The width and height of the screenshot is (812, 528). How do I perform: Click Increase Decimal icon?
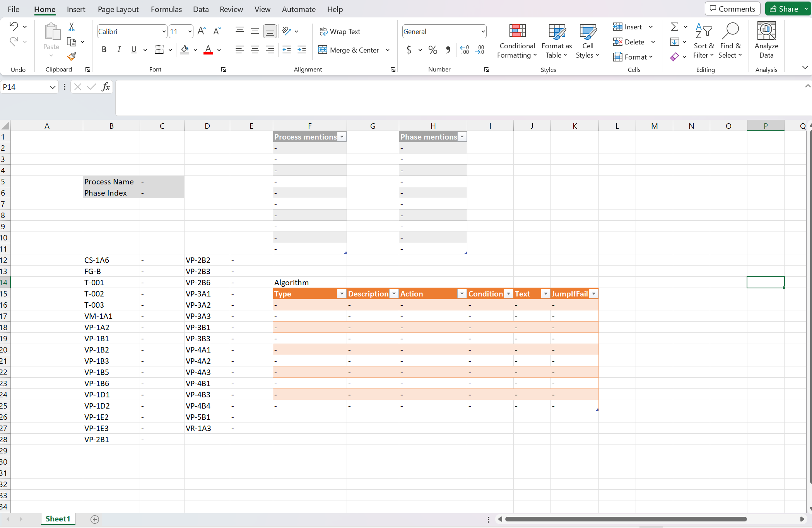click(x=465, y=50)
